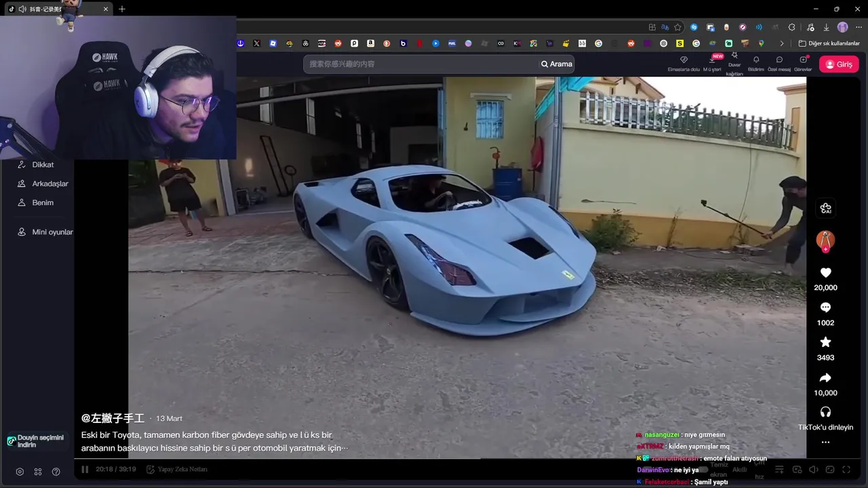This screenshot has width=868, height=488.
Task: Open the browser translate icon
Action: [x=665, y=27]
